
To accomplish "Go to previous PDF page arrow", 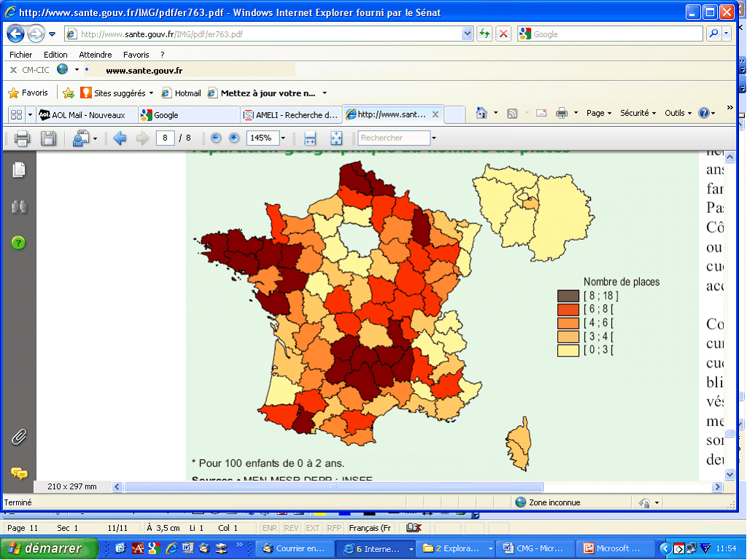I will 120,138.
